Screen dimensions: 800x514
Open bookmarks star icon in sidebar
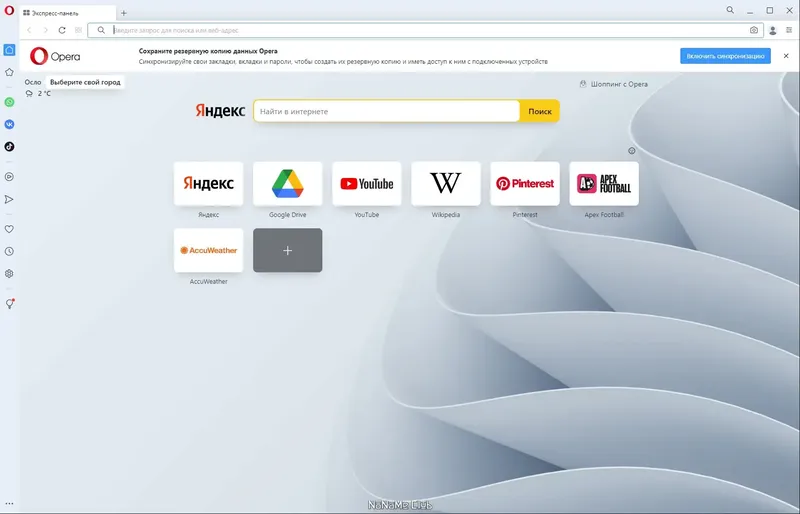click(x=9, y=72)
